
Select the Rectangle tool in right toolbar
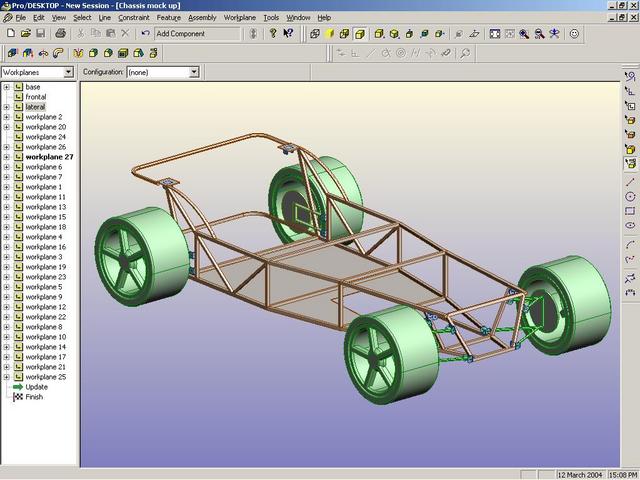point(630,211)
